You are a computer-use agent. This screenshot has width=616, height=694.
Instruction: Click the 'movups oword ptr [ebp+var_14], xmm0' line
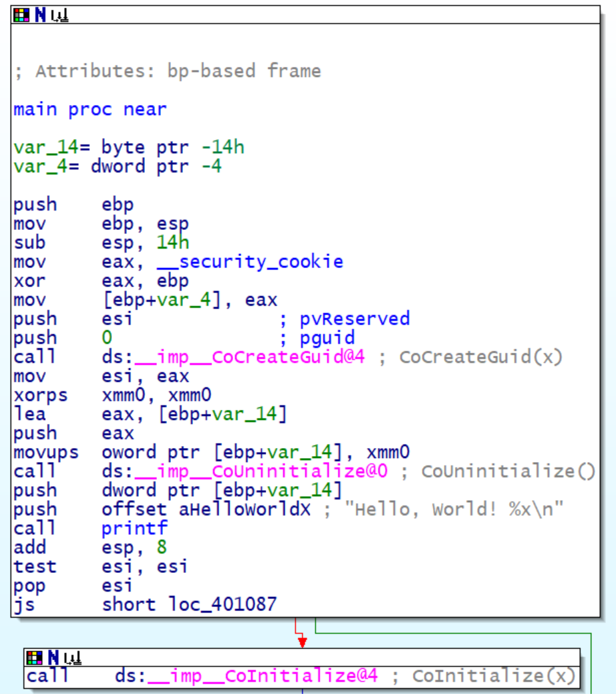(212, 453)
